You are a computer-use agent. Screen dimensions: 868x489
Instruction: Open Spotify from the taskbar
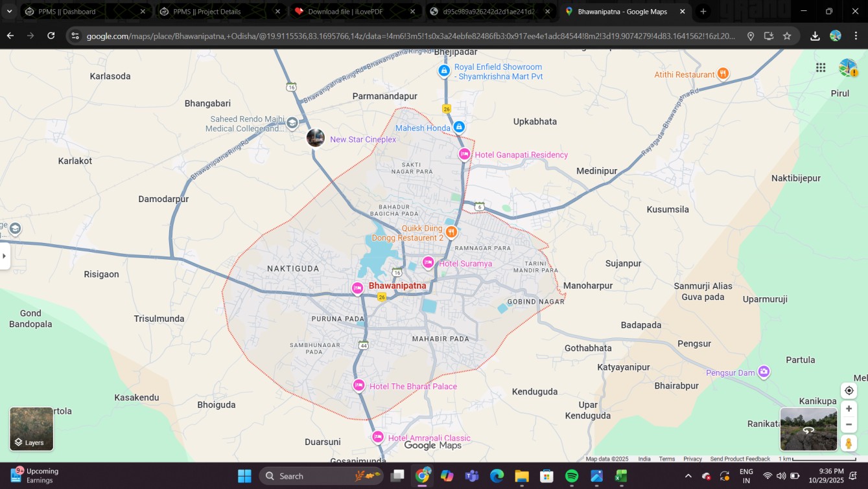click(x=572, y=477)
